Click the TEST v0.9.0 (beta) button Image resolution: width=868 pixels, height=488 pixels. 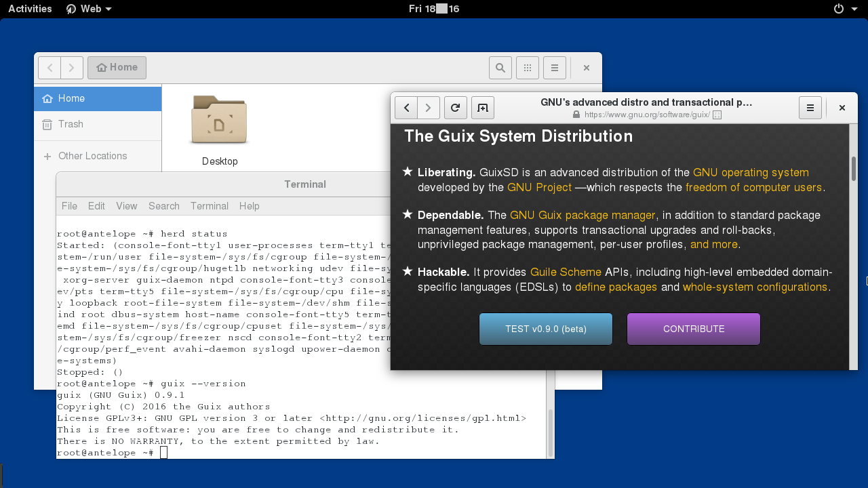click(x=546, y=329)
